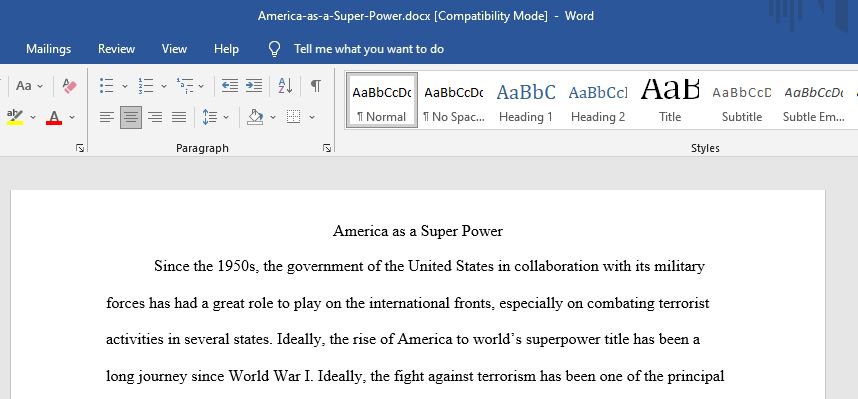Select the No Spacing style
The width and height of the screenshot is (858, 399).
click(454, 100)
